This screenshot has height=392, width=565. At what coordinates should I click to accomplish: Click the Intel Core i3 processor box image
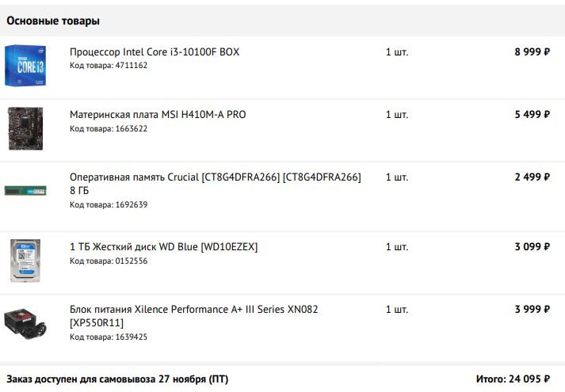click(x=25, y=65)
